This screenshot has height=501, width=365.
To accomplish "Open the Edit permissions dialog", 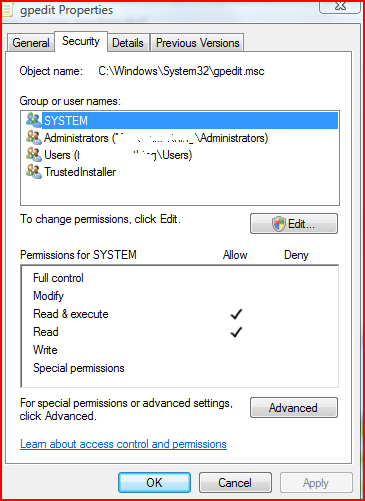I will pyautogui.click(x=294, y=223).
